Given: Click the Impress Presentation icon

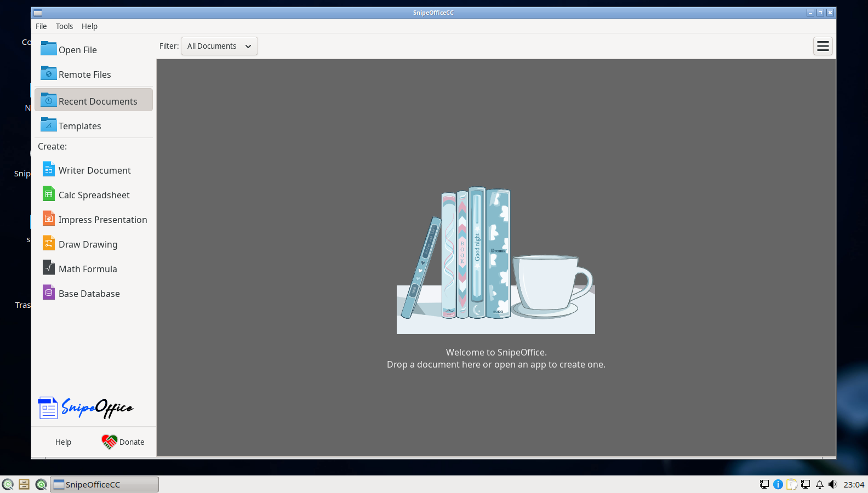Looking at the screenshot, I should pos(49,219).
